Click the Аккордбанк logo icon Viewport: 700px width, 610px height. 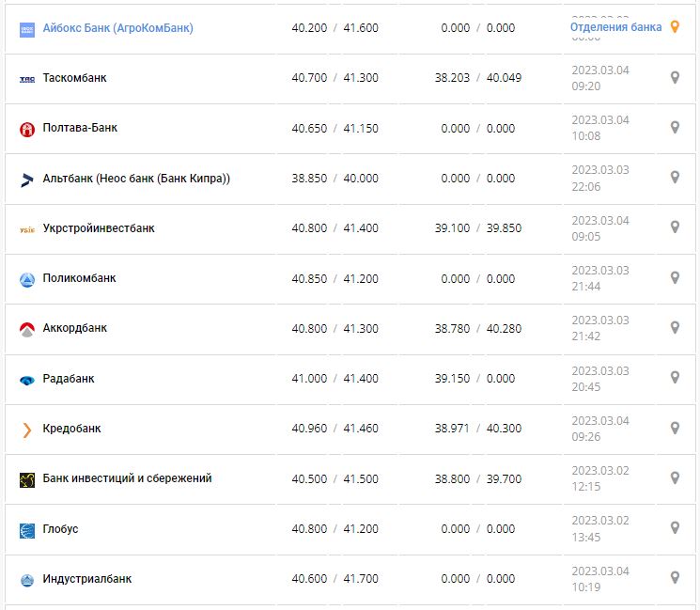pos(26,329)
